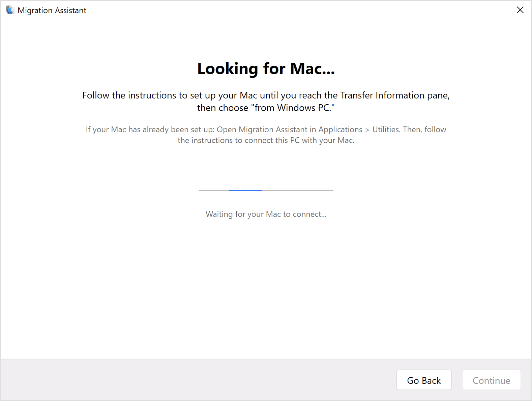
Task: Click "Waiting for your Mac to connect..." status
Action: (x=266, y=214)
